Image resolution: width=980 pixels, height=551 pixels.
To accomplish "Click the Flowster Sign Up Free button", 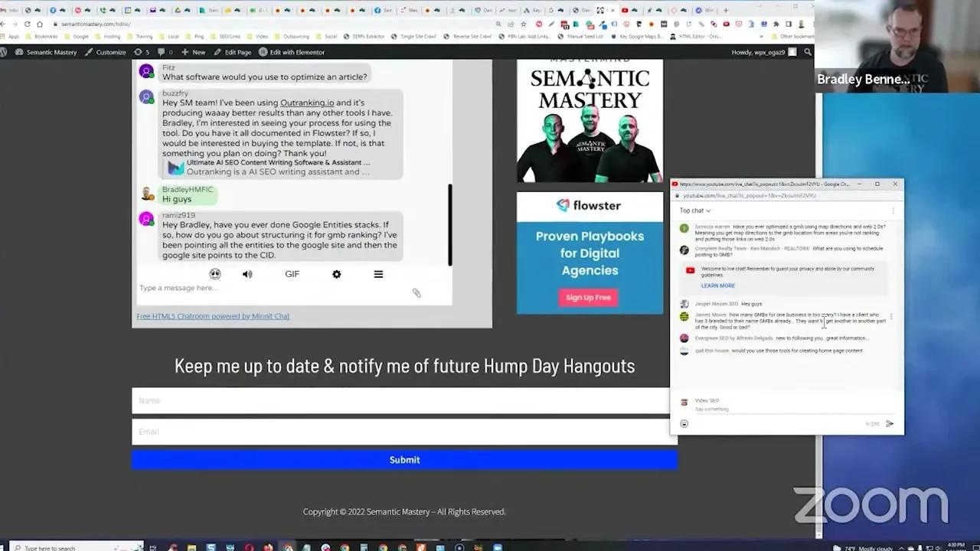I will (588, 298).
